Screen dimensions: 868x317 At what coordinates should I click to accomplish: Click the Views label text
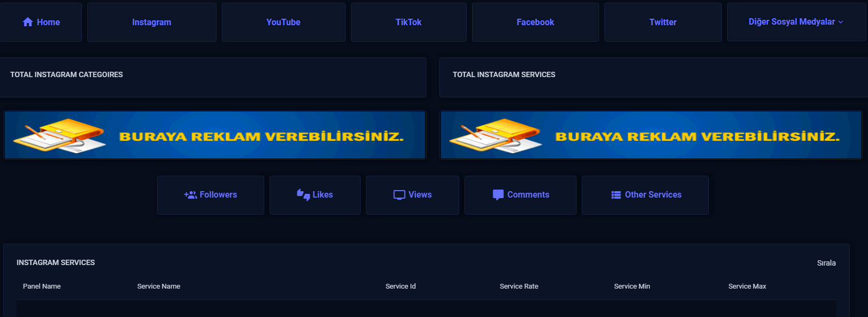click(x=420, y=195)
